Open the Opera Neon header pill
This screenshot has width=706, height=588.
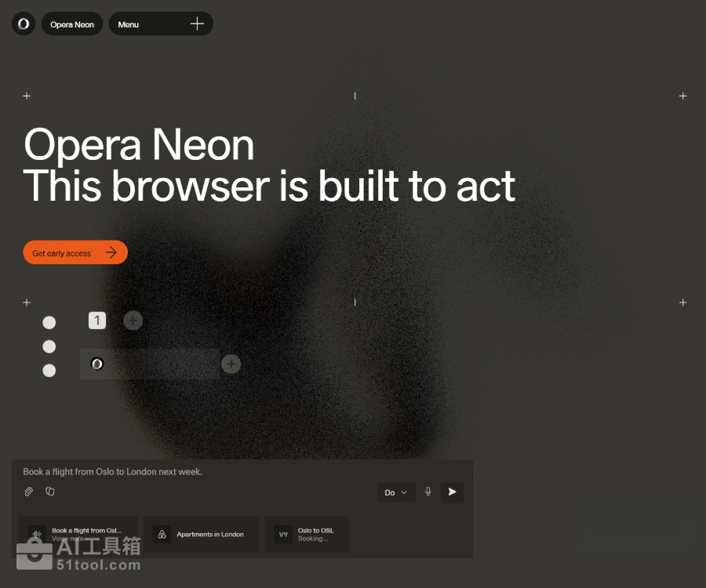pos(72,24)
